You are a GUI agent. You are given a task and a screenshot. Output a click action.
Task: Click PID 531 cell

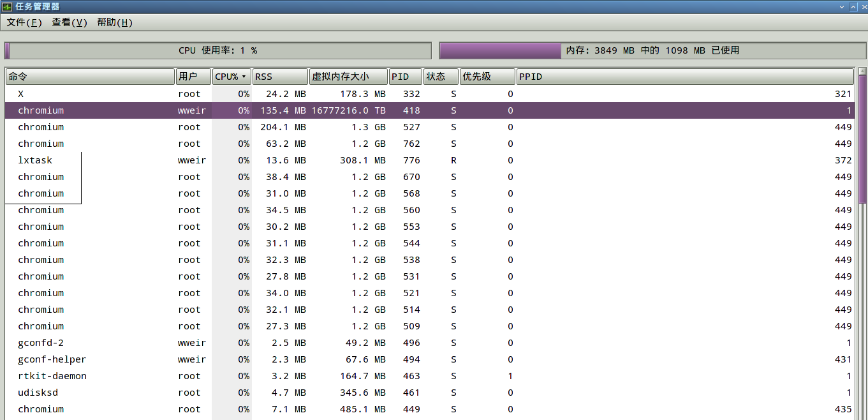tap(411, 276)
